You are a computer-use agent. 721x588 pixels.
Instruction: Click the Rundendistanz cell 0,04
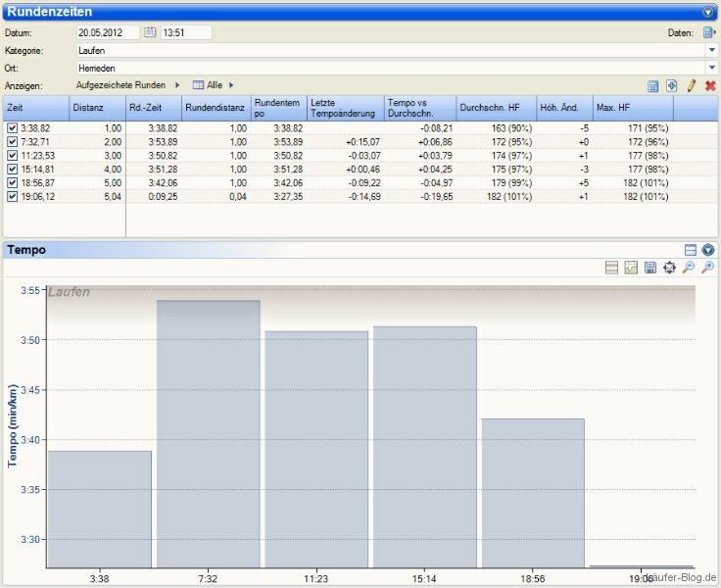(238, 196)
